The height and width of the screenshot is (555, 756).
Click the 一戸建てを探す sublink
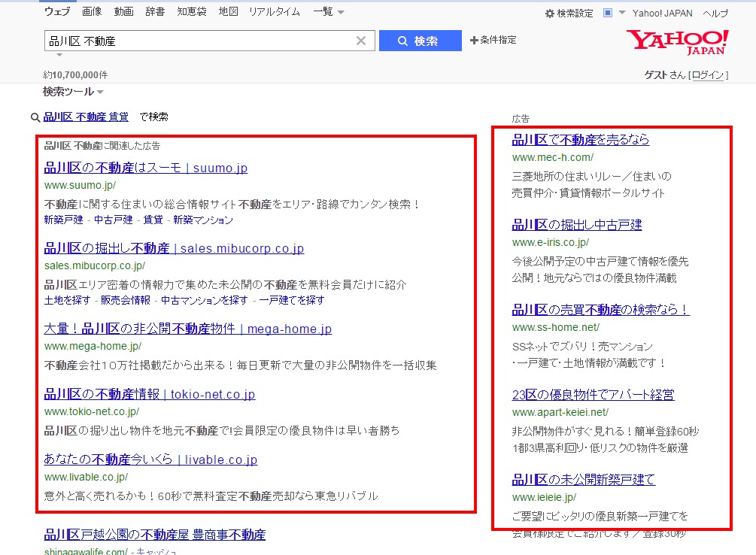(x=292, y=300)
